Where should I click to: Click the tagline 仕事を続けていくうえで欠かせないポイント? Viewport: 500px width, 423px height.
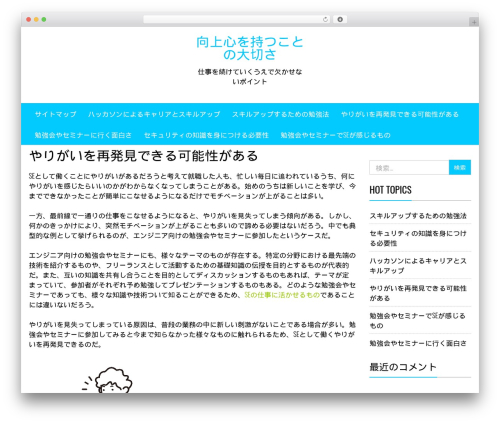[250, 77]
